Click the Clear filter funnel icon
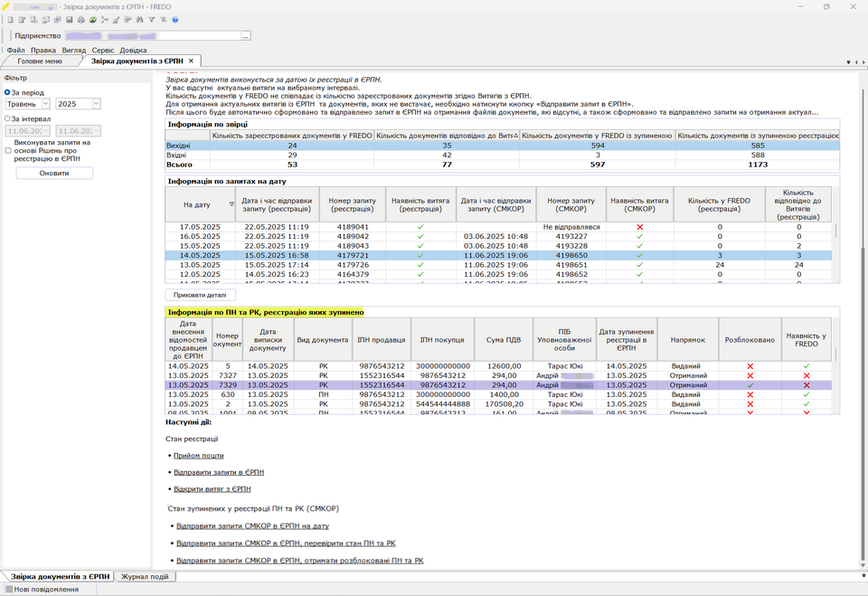Image resolution: width=868 pixels, height=596 pixels. click(164, 19)
